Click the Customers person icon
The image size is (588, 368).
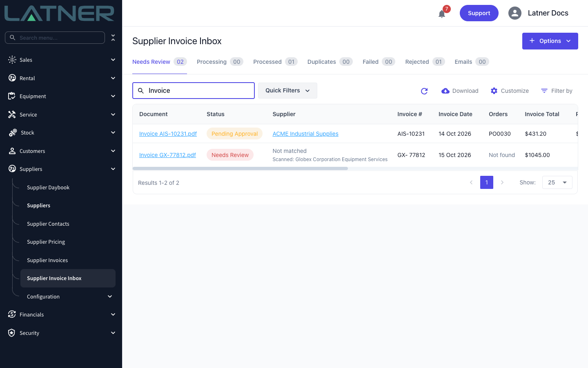(12, 151)
